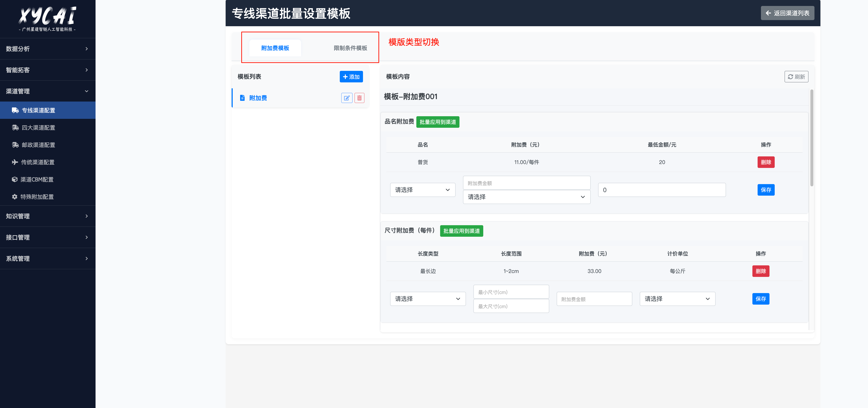Focus 最大尺寸(cm) input field
Viewport: 868px width, 408px height.
coord(511,306)
